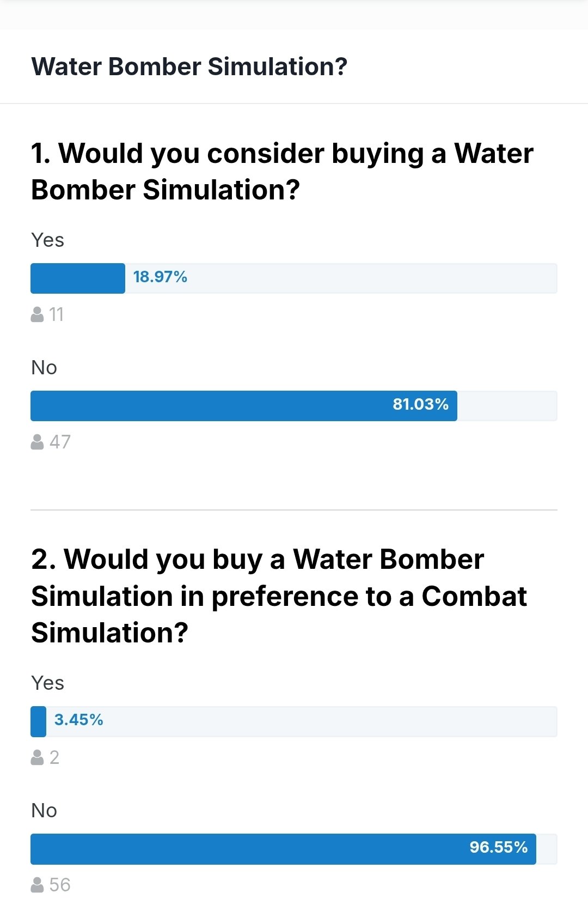The height and width of the screenshot is (917, 588).
Task: Click voter icon beside 47 votes
Action: (x=37, y=442)
